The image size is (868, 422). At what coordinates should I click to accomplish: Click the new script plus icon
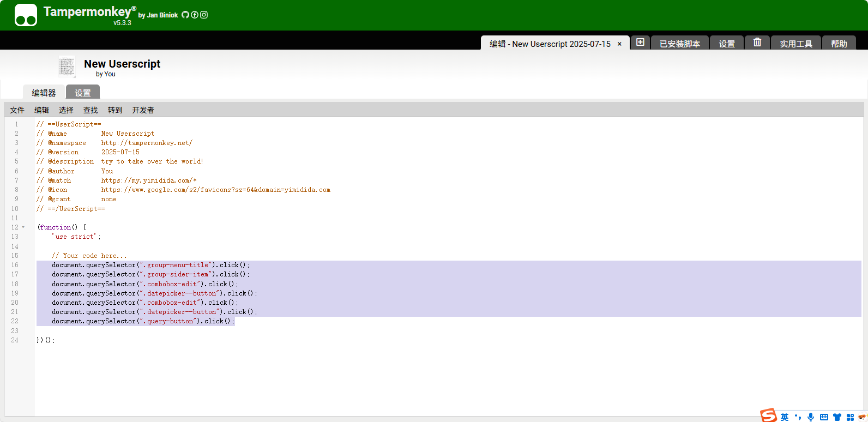tap(641, 43)
